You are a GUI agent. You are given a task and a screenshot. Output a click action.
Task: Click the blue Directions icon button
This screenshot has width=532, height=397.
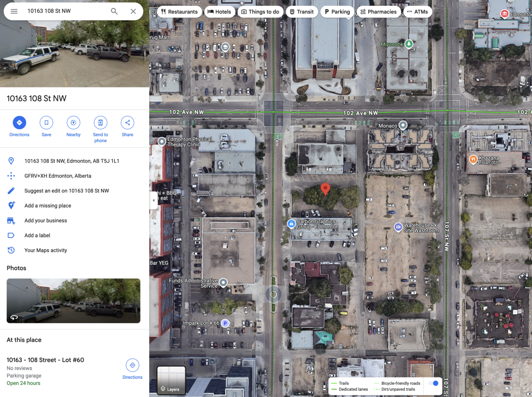pyautogui.click(x=20, y=123)
